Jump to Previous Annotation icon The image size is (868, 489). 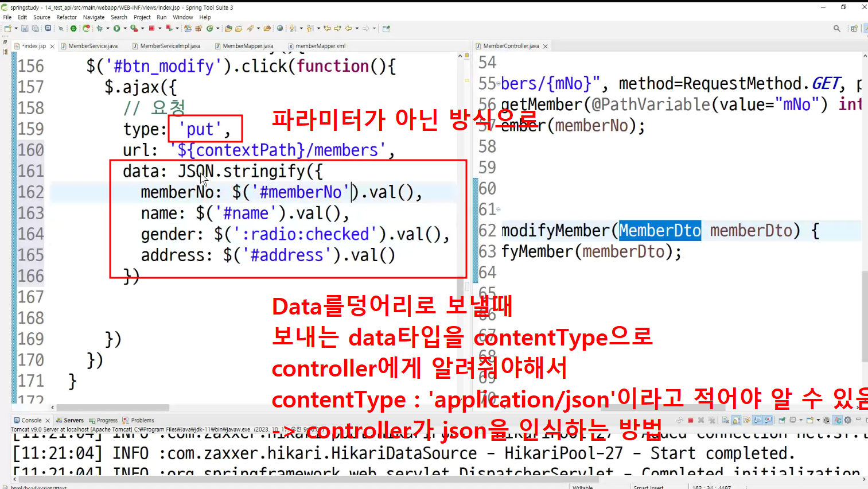309,28
